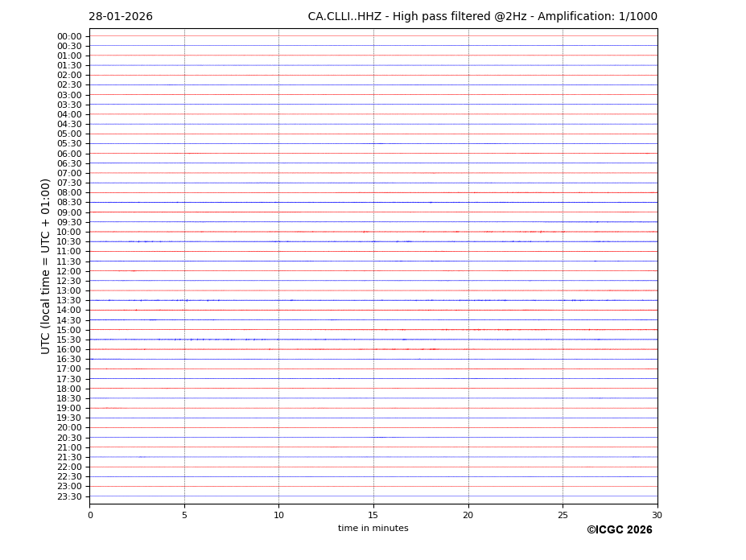Click the 15:30 trace time label
Screen dimensions: 746x560
pyautogui.click(x=69, y=340)
